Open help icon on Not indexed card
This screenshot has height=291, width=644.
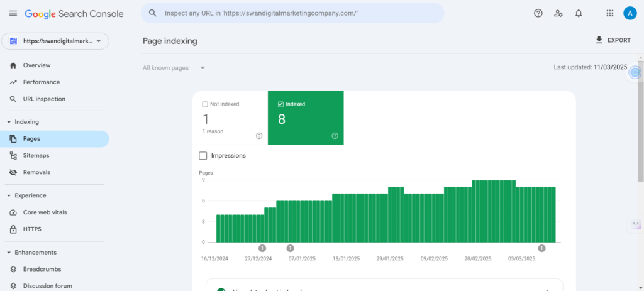pyautogui.click(x=259, y=136)
